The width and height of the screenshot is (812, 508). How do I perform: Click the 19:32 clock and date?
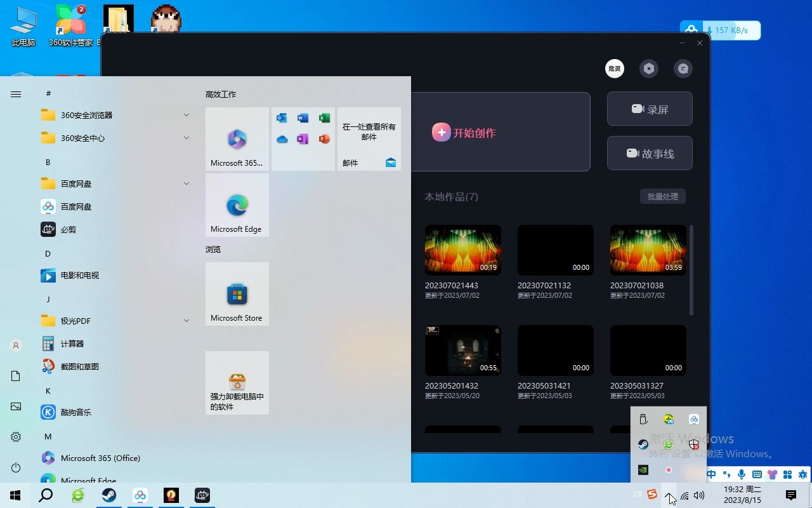743,495
